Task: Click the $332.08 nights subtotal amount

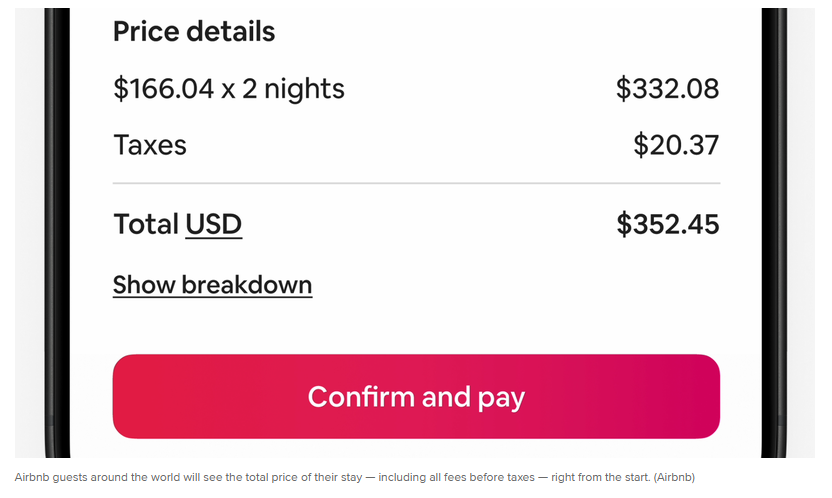Action: [667, 89]
